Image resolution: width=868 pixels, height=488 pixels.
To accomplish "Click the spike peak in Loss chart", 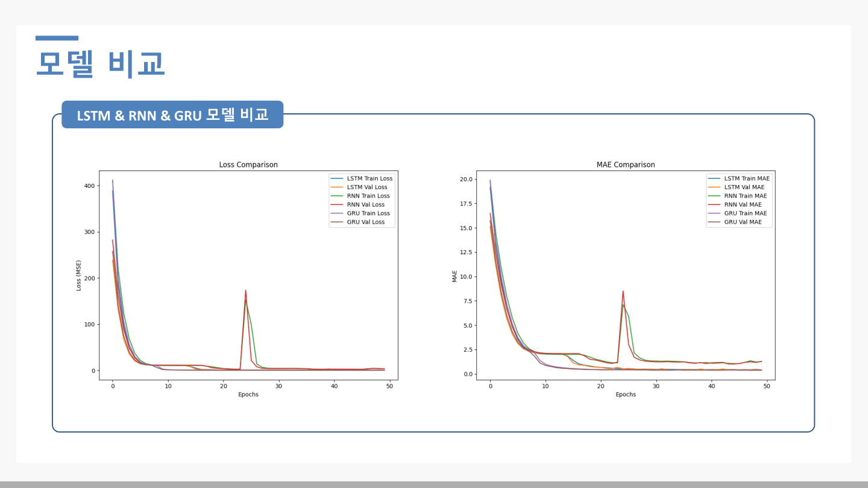I will click(x=245, y=290).
